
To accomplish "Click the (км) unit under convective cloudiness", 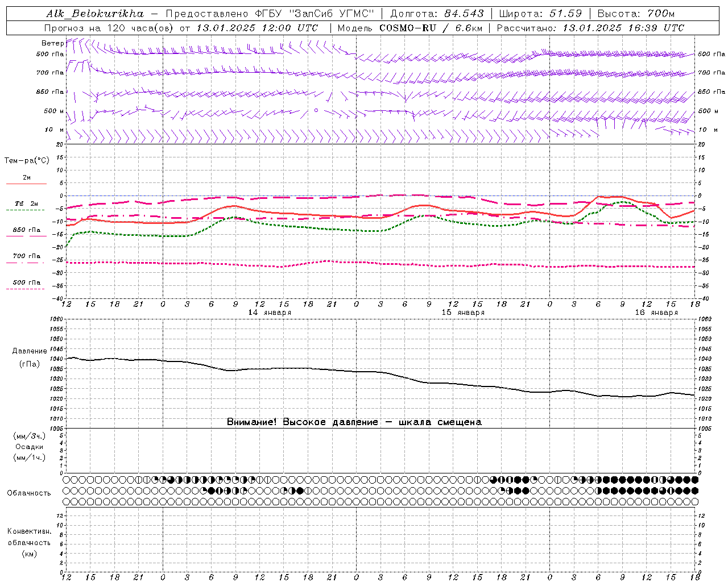I will point(29,554).
